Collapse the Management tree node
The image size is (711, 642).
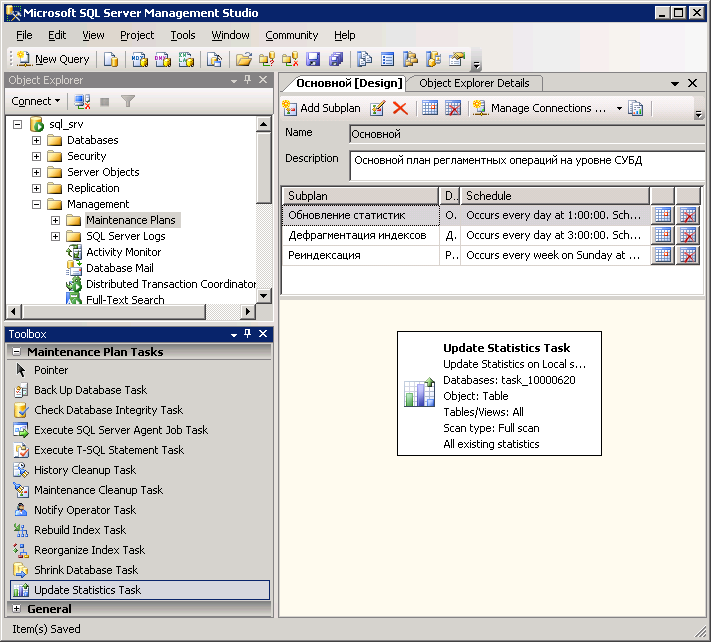(37, 204)
